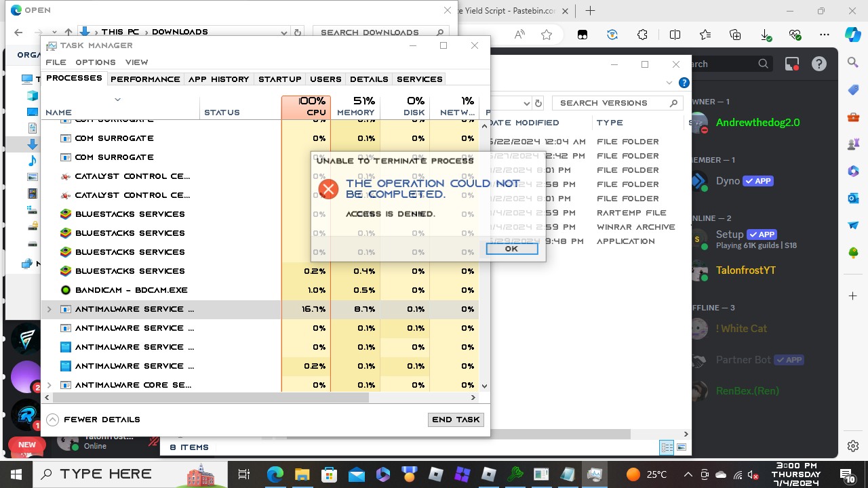Open Task Manager File menu
The width and height of the screenshot is (868, 488).
56,62
